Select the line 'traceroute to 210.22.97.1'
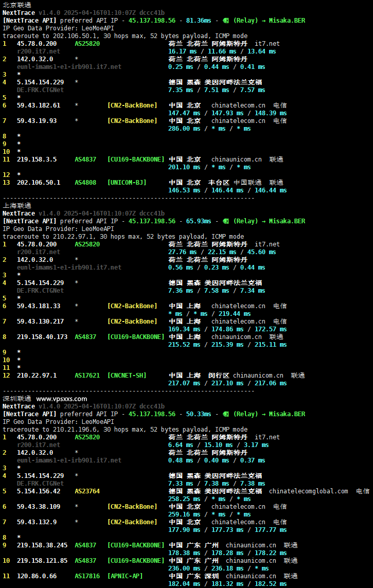This screenshot has width=373, height=588. click(123, 237)
